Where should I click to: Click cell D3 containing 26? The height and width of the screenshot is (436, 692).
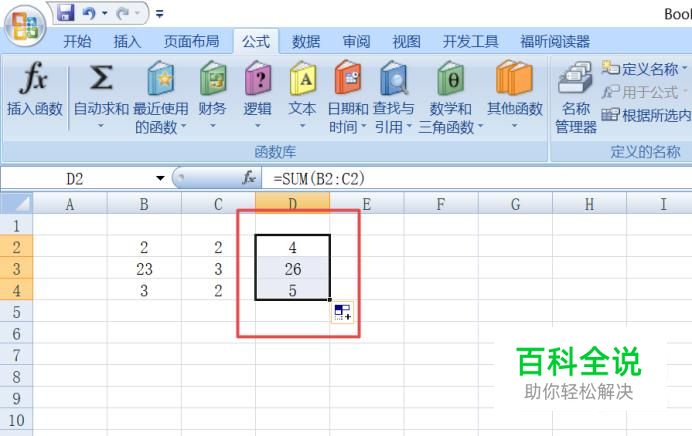[292, 269]
